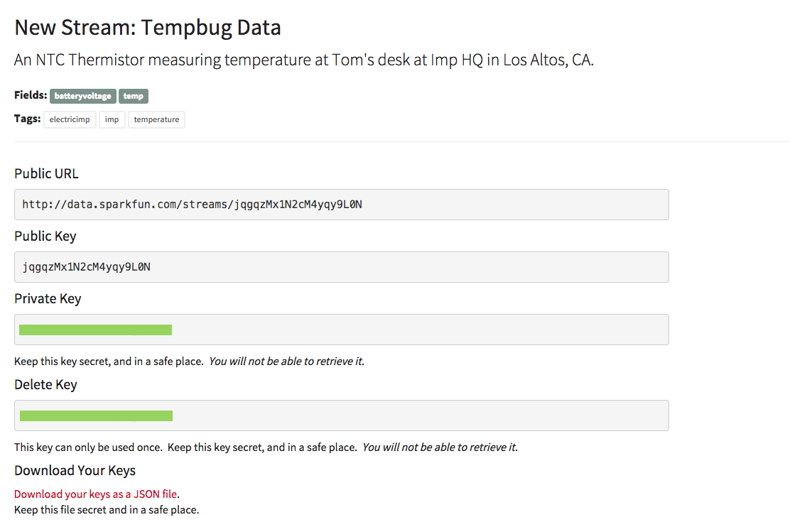
Task: Click the "key can only be used once" note
Action: (x=186, y=447)
